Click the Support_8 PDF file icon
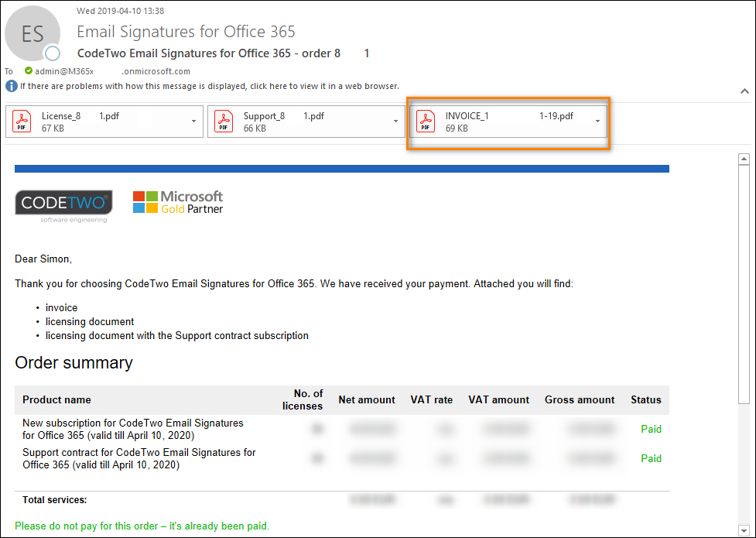 [x=224, y=121]
